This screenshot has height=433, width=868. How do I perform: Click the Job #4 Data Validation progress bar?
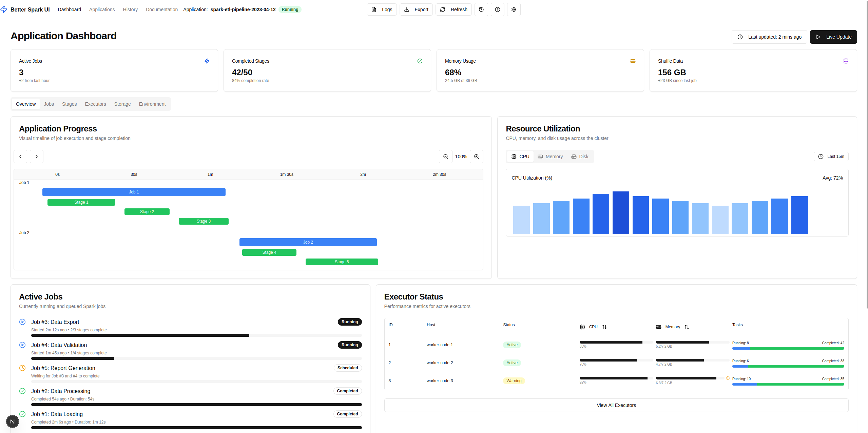(196, 358)
